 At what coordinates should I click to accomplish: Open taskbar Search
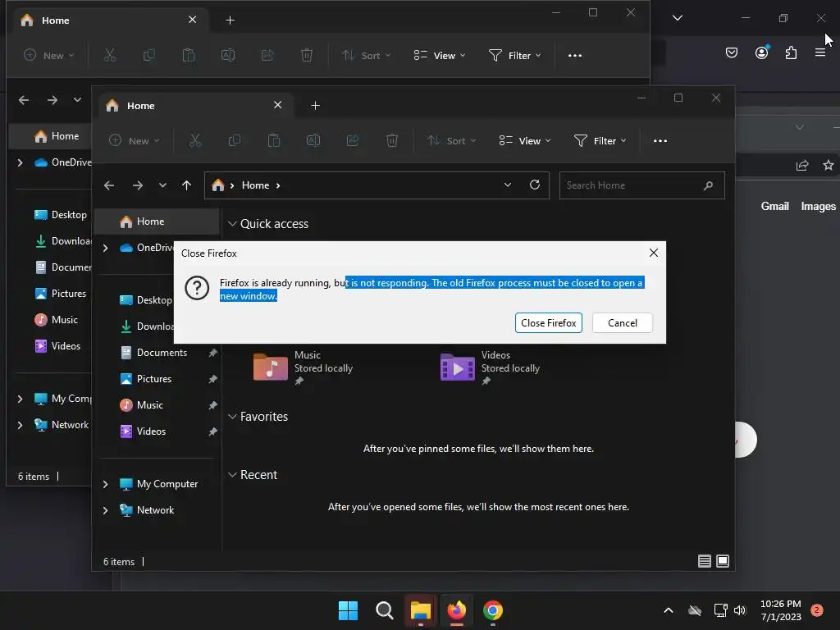coord(384,610)
